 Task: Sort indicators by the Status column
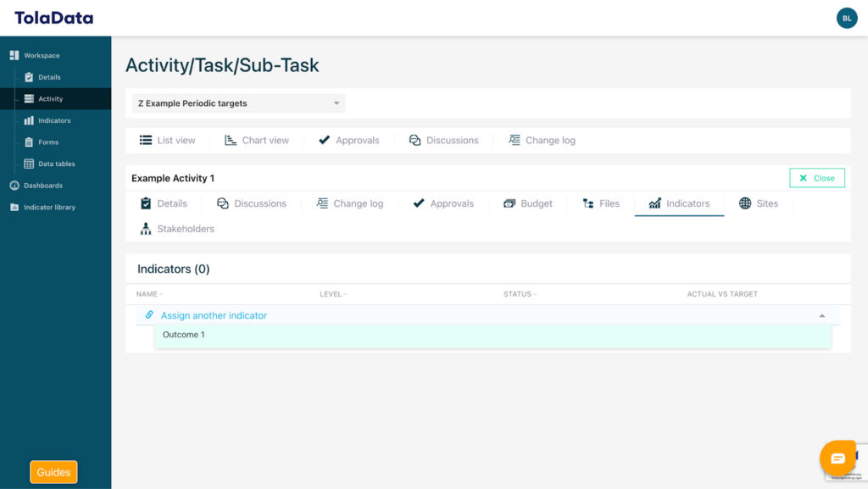pyautogui.click(x=520, y=294)
